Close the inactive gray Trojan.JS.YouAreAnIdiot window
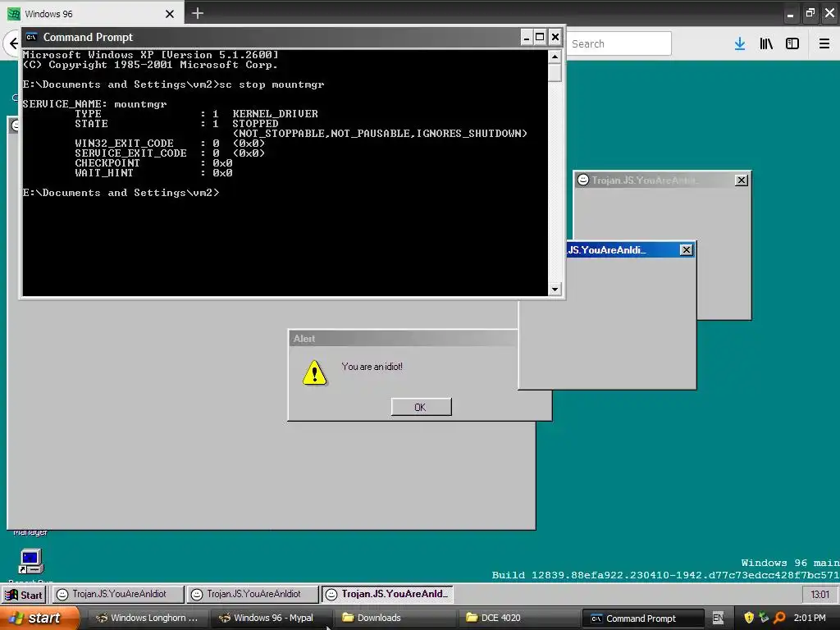This screenshot has width=840, height=630. tap(742, 180)
